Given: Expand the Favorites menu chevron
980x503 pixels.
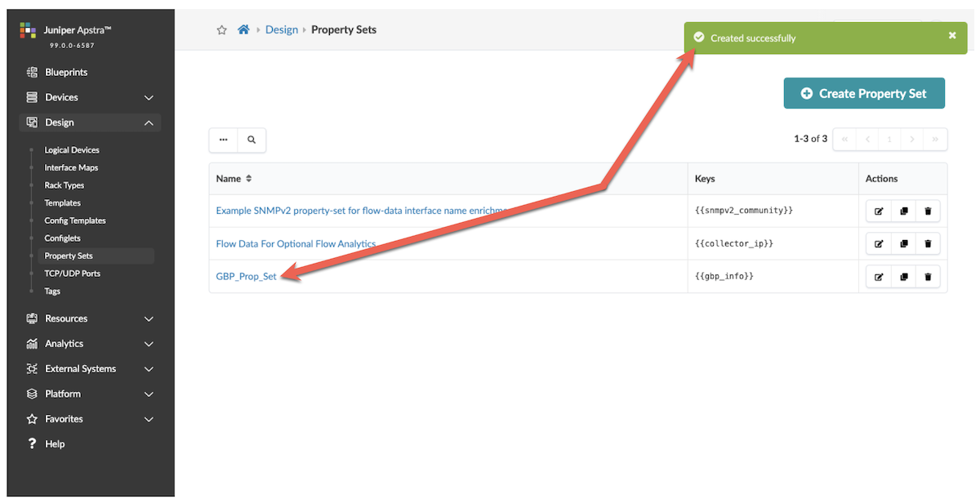Looking at the screenshot, I should tap(149, 420).
